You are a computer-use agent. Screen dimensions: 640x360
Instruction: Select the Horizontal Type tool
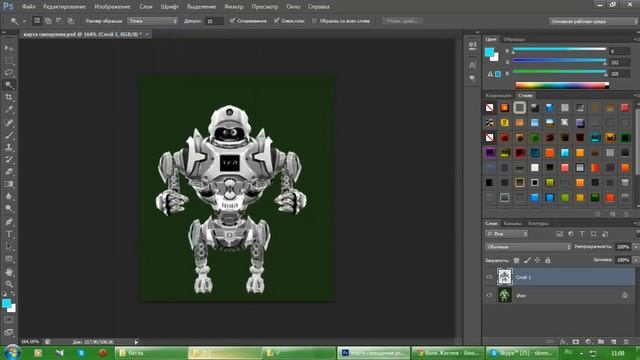coord(9,234)
